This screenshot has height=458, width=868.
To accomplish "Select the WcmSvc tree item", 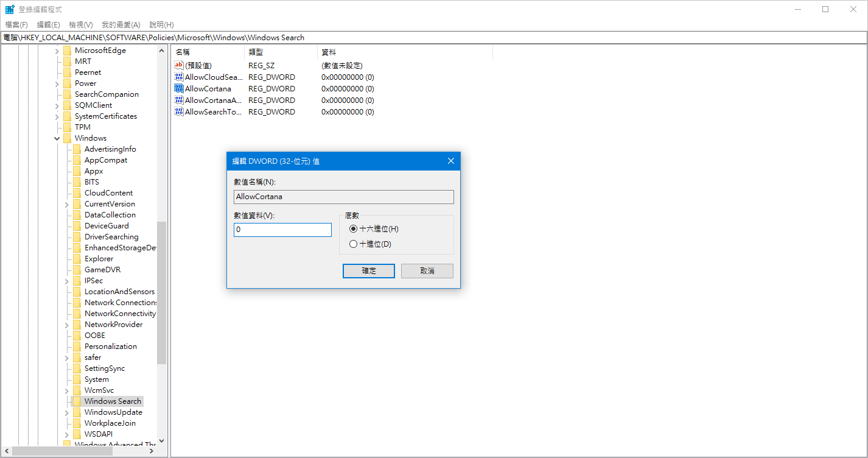I will [x=99, y=390].
